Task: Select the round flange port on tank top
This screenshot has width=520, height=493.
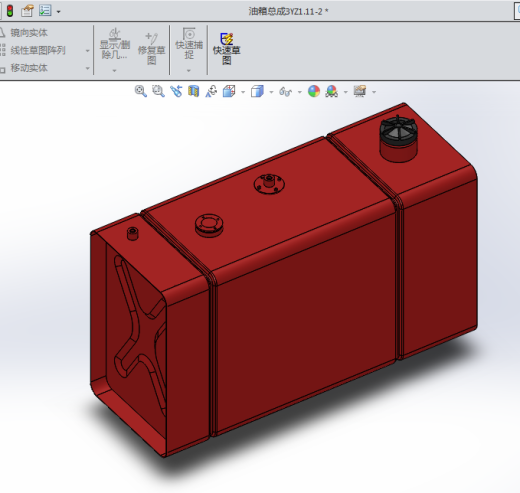Action: click(209, 225)
